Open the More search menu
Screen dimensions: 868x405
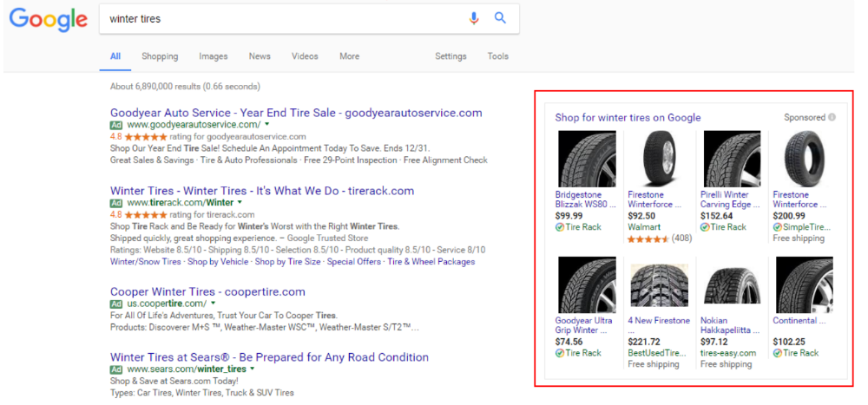[x=349, y=56]
